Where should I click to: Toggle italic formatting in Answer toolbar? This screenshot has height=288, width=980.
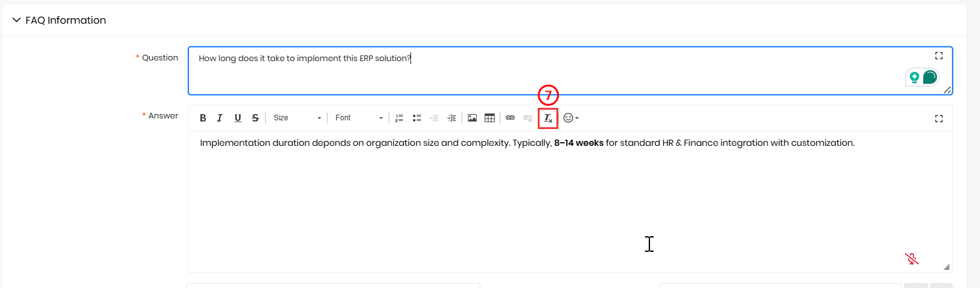click(220, 118)
